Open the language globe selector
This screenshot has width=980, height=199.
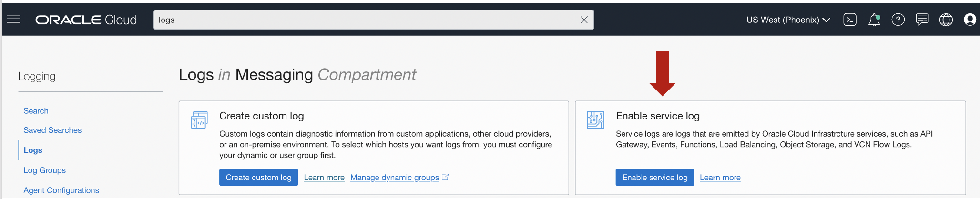point(946,20)
